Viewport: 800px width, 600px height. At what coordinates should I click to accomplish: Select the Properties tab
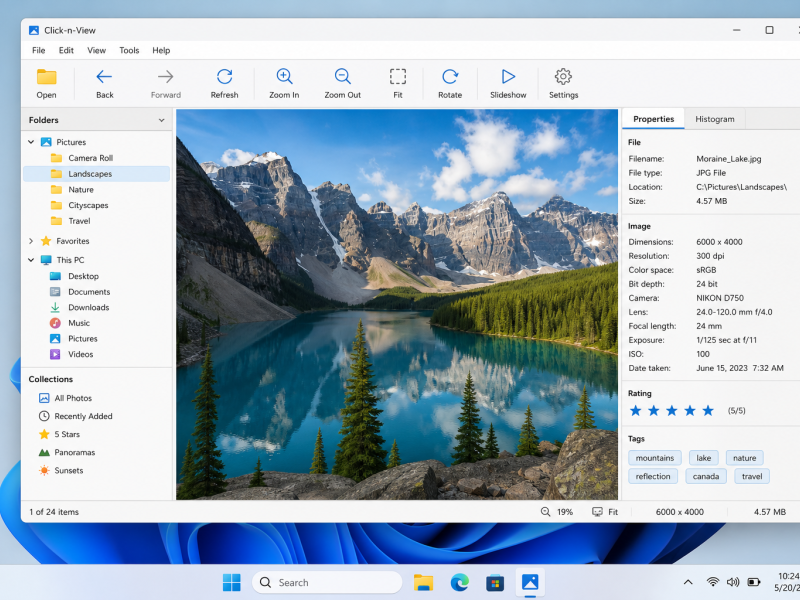click(x=654, y=119)
